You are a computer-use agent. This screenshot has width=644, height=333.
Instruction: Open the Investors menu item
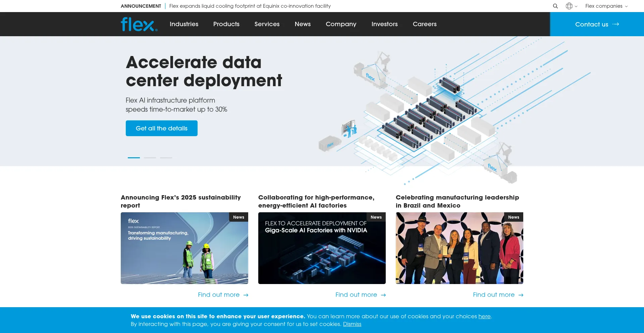click(x=384, y=24)
